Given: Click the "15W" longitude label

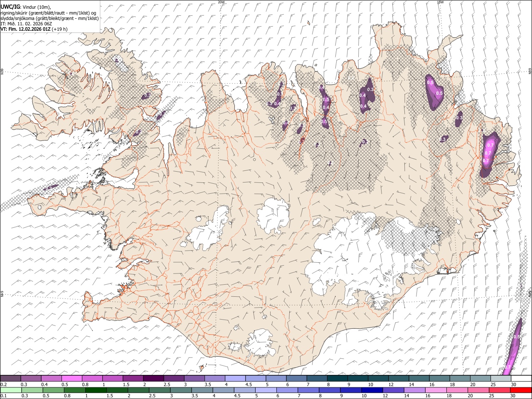Looking at the screenshot, I should (440, 2).
